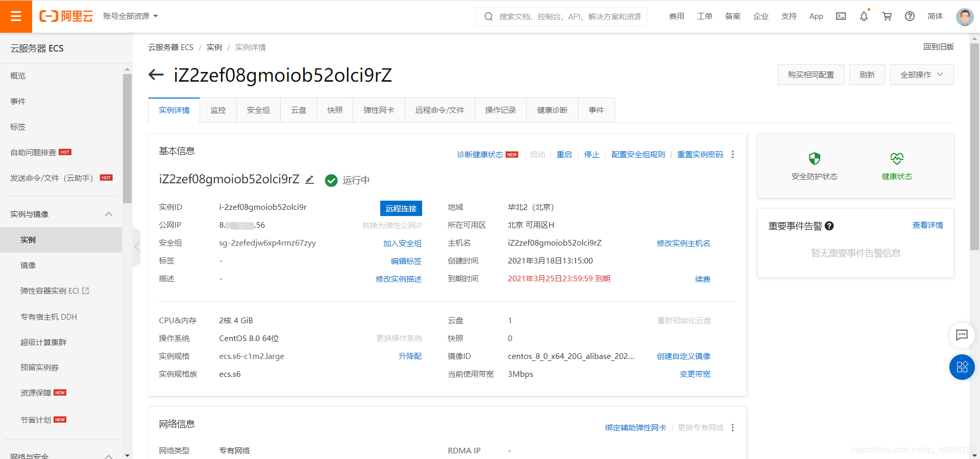Open 概览 in sidebar
Screen dimensions: 980x459
(18, 76)
